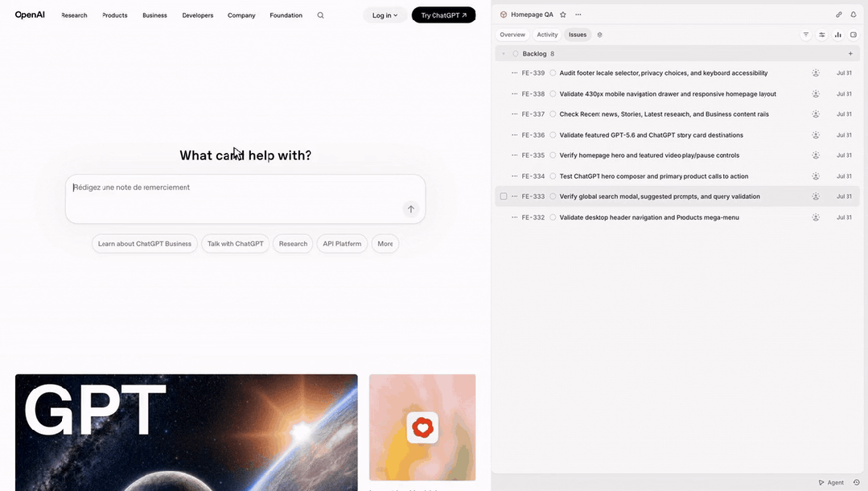Change status circle of FE-334
Image resolution: width=868 pixels, height=491 pixels.
pyautogui.click(x=553, y=176)
